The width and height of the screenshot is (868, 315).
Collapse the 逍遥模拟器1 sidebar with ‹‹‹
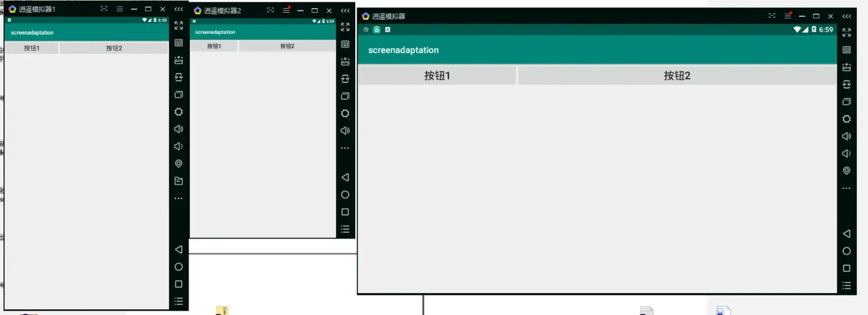[179, 9]
